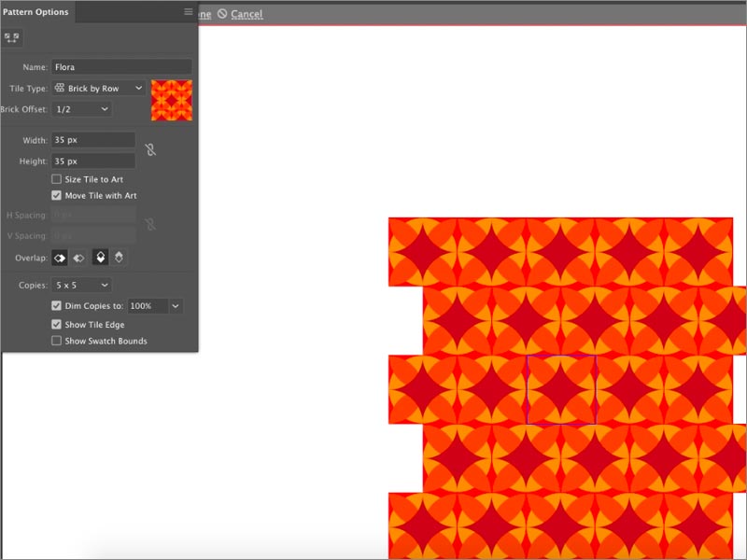This screenshot has width=747, height=560.
Task: Open the Tile Type dropdown
Action: 99,88
